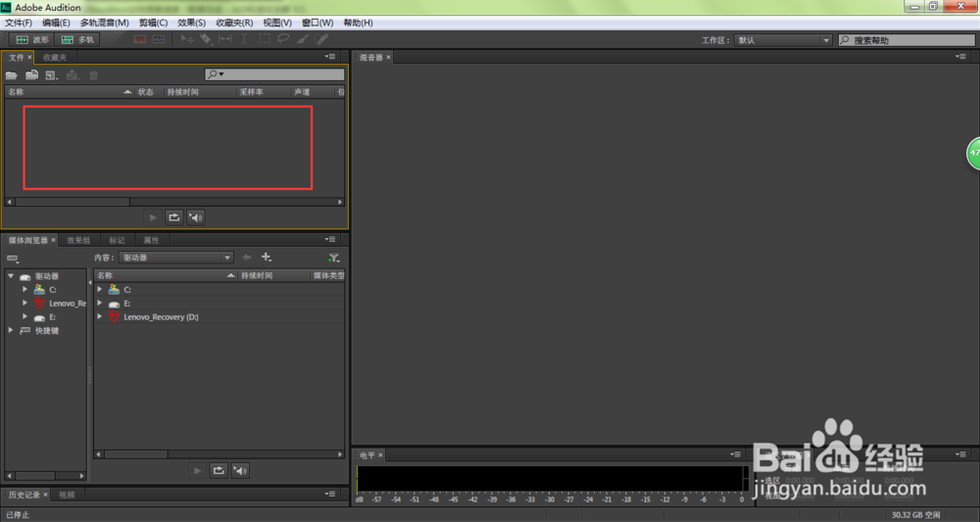Play button in 文件 panel
Image resolution: width=980 pixels, height=522 pixels.
click(153, 217)
